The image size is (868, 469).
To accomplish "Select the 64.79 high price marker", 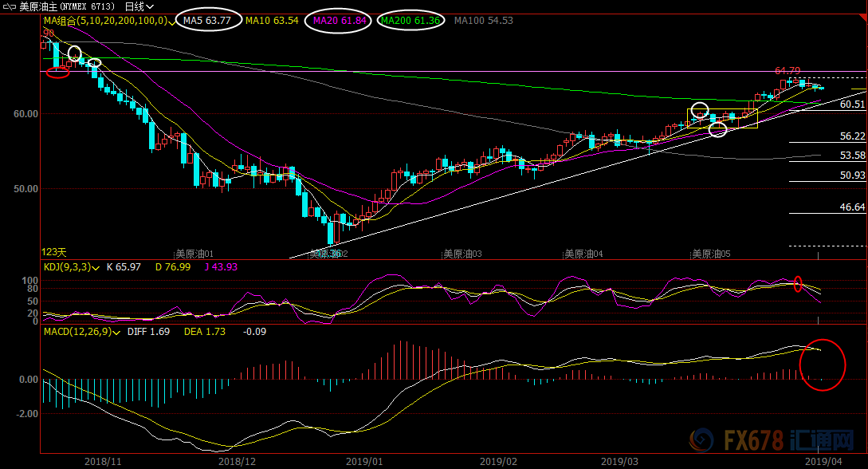I will [x=787, y=72].
